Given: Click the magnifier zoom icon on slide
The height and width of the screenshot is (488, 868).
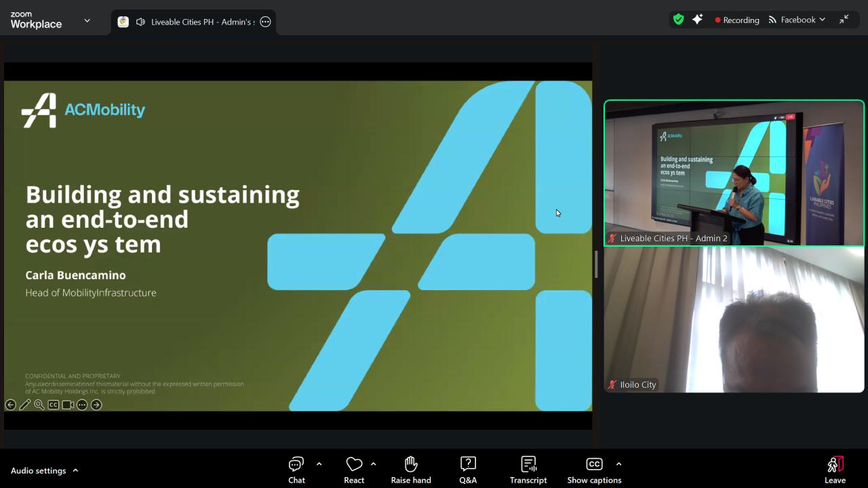Looking at the screenshot, I should (39, 405).
